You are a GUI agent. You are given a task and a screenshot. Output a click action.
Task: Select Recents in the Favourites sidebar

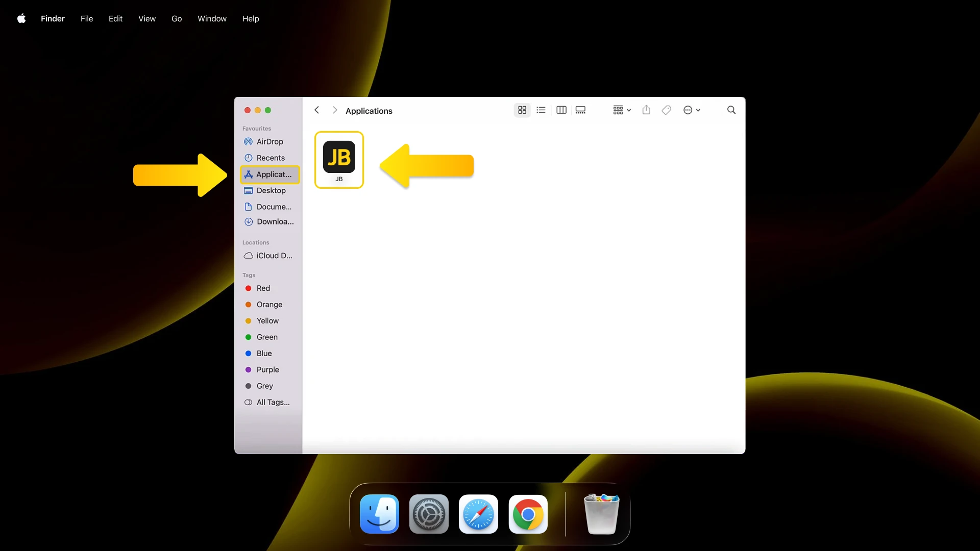pyautogui.click(x=271, y=158)
